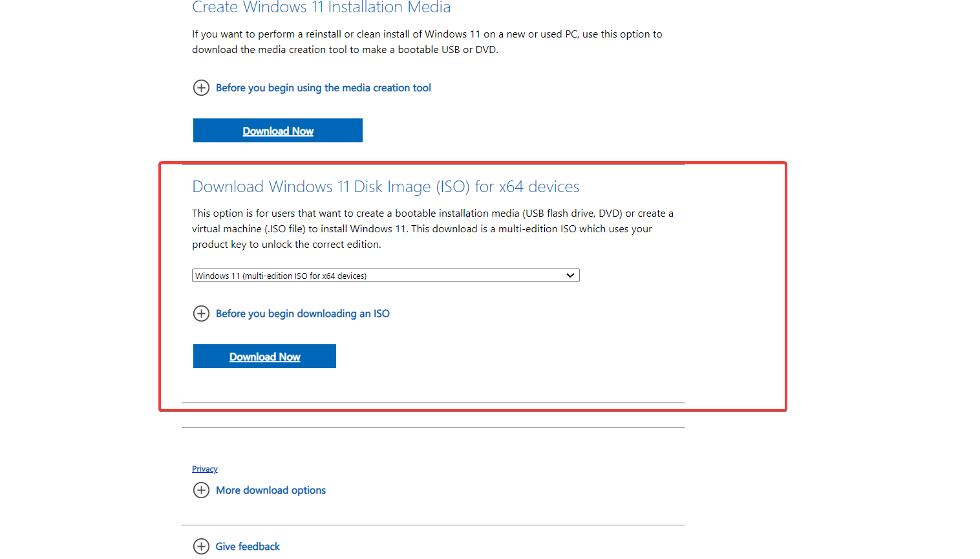Click the paragraph about reinstall or clean install
The width and height of the screenshot is (980, 559).
tap(427, 42)
